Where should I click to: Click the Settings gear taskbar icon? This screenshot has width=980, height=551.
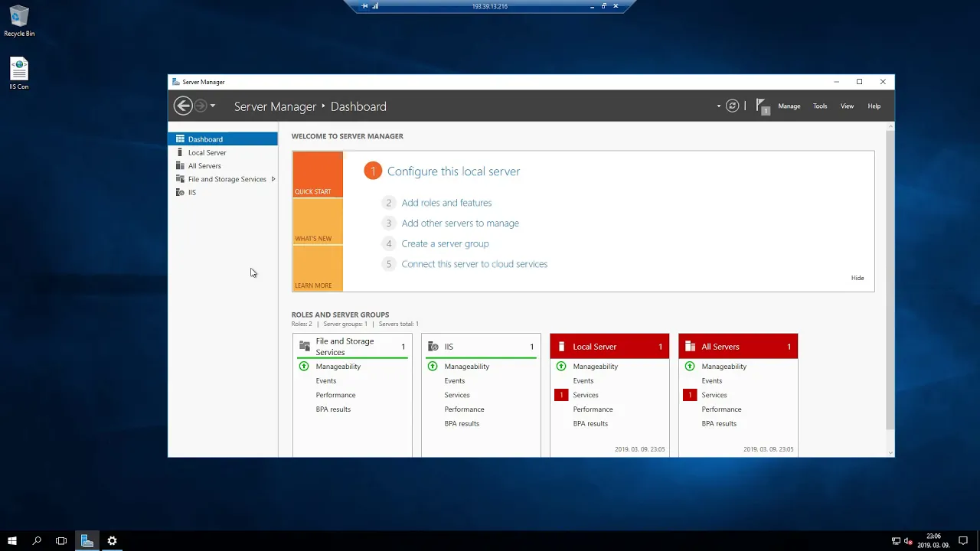tap(112, 541)
